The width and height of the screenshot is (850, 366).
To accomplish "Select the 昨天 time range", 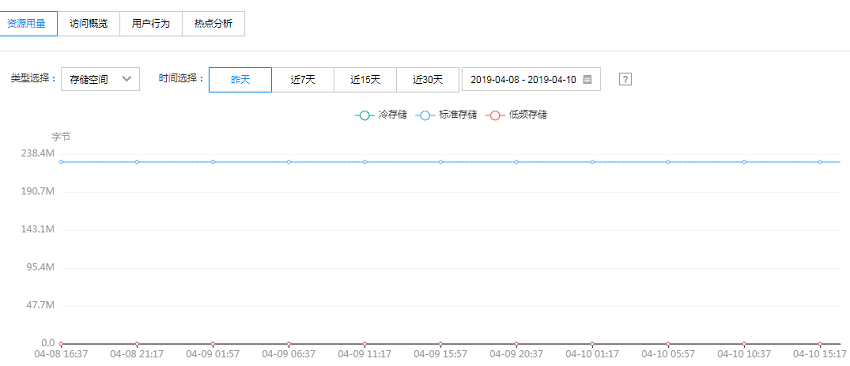I will 240,80.
